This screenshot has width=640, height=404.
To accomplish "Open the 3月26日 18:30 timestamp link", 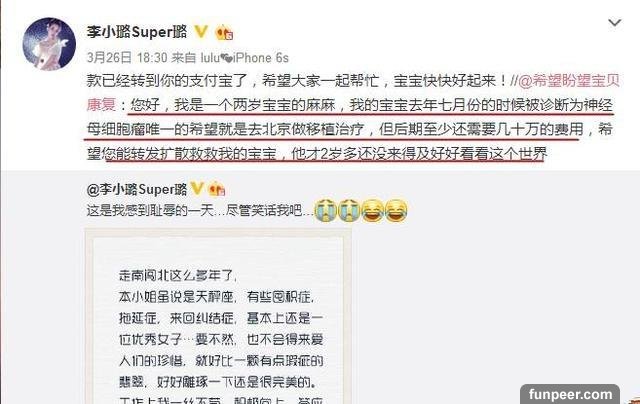I will coord(127,58).
